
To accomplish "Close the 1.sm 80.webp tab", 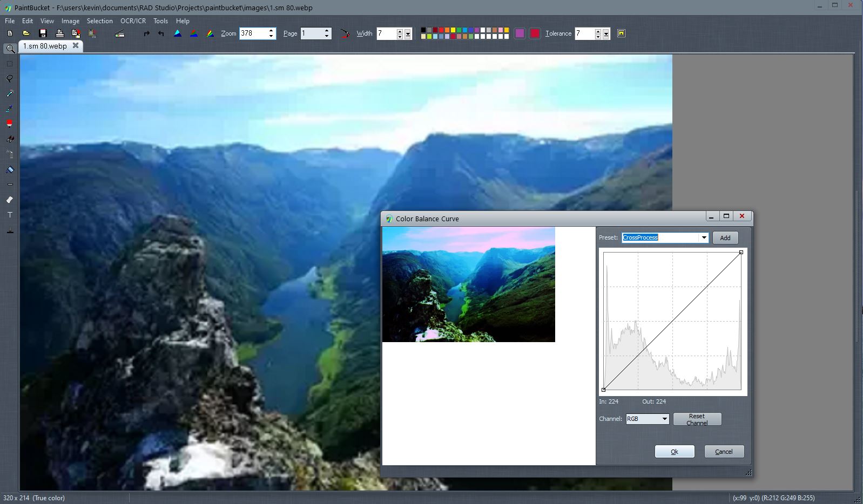I will (x=76, y=45).
